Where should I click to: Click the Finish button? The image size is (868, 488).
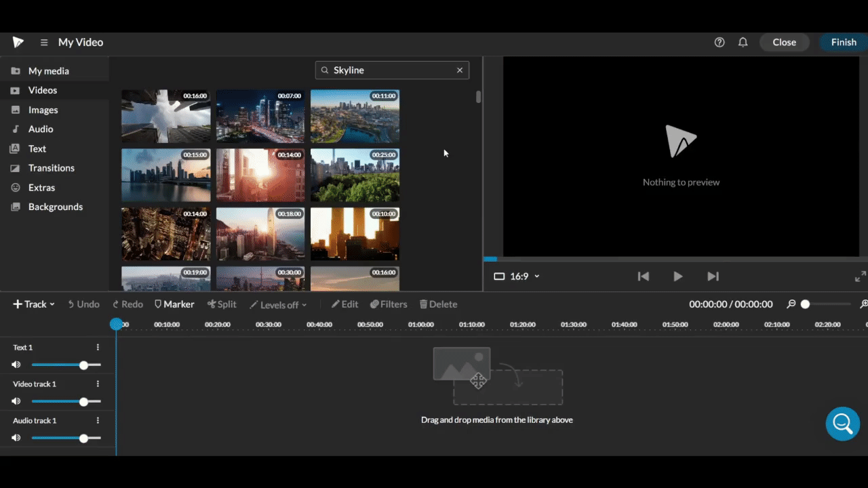(844, 42)
